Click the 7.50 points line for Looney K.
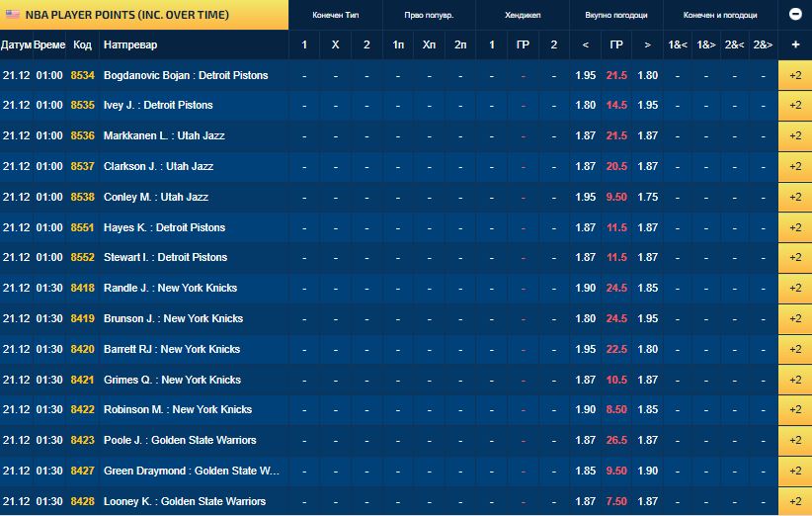Screen dimensions: 812x516 (x=616, y=501)
